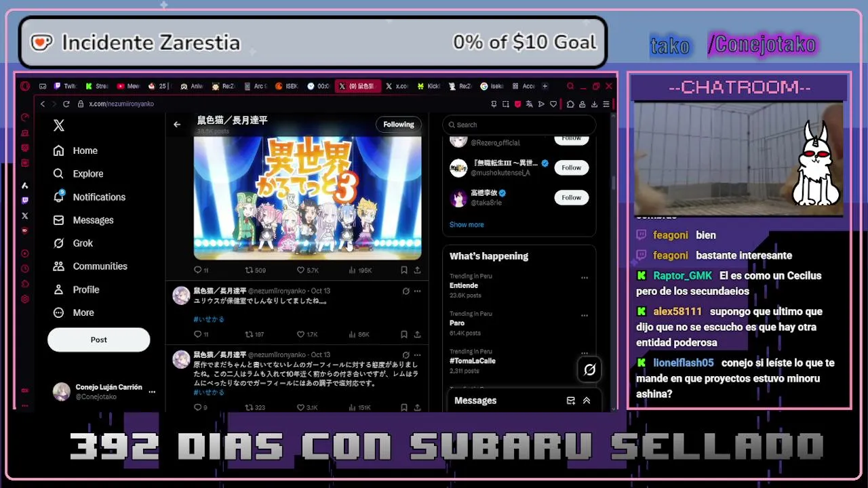The image size is (868, 488).
Task: Like the tweet with 3.1K likes
Action: coord(307,407)
